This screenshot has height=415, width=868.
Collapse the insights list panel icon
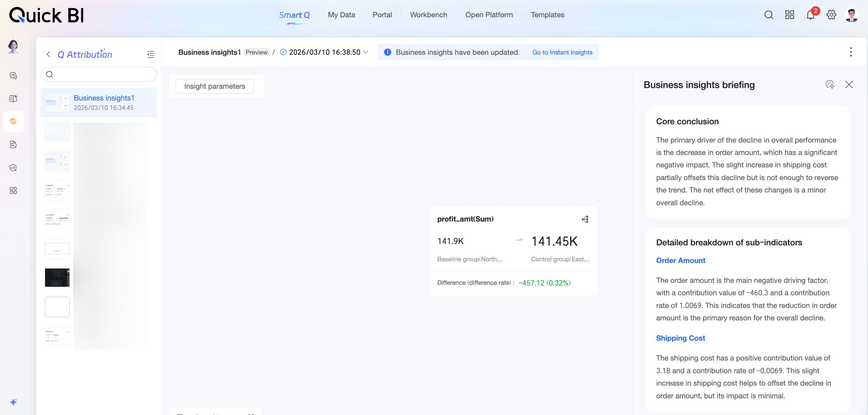click(x=151, y=54)
